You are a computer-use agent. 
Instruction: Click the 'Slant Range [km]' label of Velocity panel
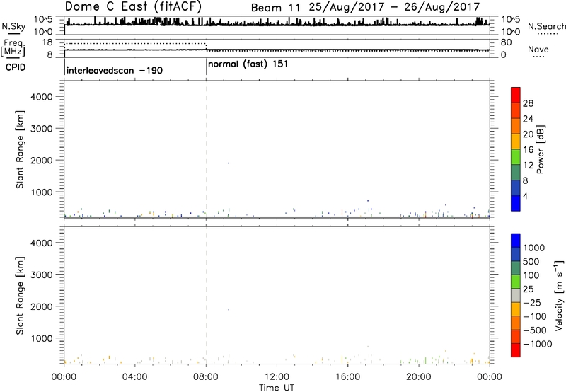[x=20, y=296]
